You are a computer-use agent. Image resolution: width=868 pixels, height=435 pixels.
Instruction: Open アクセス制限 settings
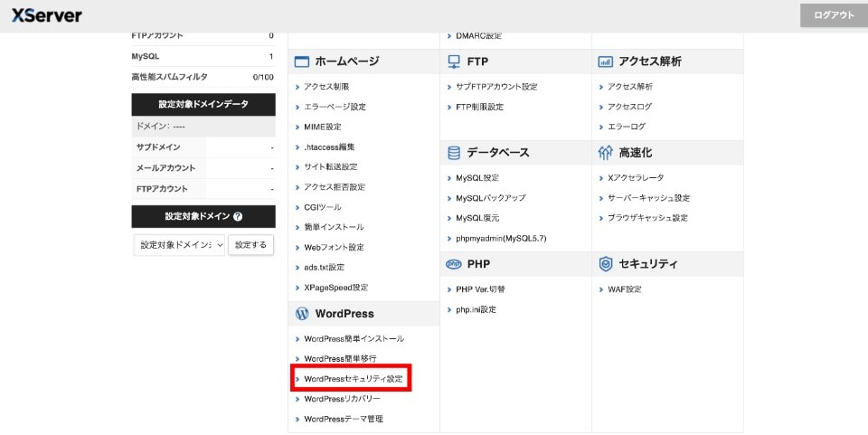point(326,87)
